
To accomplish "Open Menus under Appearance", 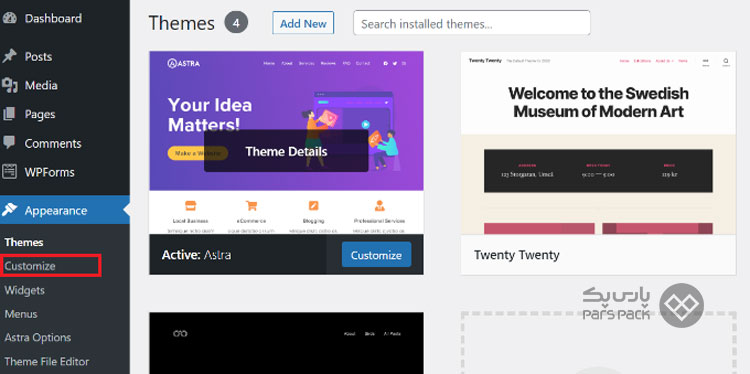I will click(21, 314).
